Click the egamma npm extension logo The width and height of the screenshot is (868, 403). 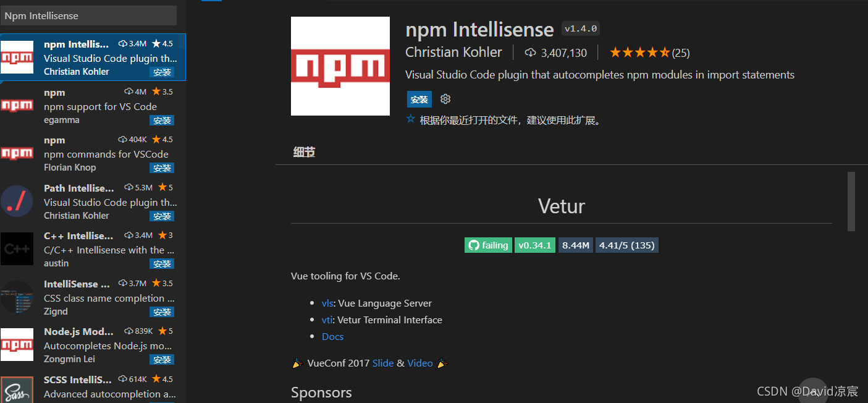(17, 105)
